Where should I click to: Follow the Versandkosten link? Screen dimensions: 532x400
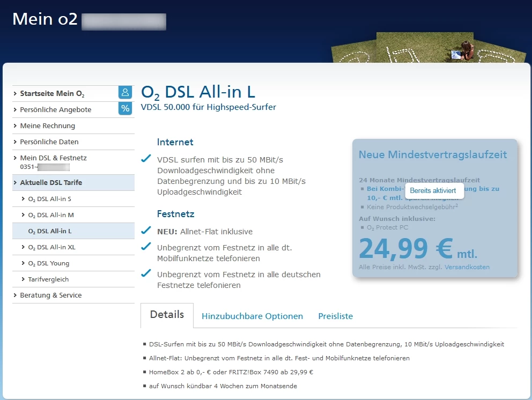(x=467, y=267)
